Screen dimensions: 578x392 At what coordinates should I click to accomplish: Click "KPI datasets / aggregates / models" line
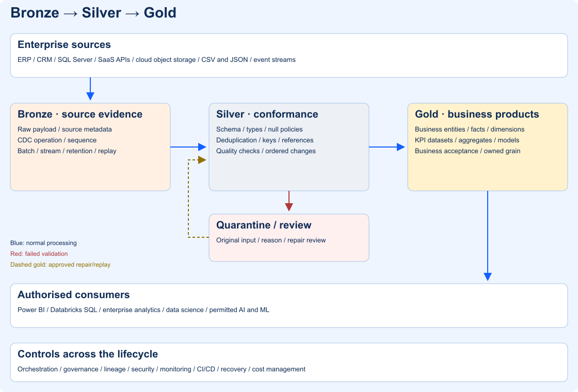pyautogui.click(x=467, y=140)
